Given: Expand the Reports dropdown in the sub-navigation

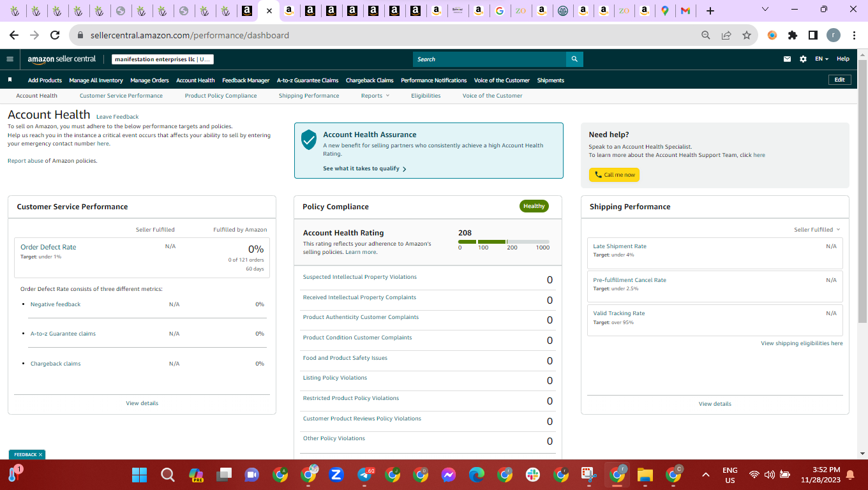Looking at the screenshot, I should pyautogui.click(x=375, y=96).
